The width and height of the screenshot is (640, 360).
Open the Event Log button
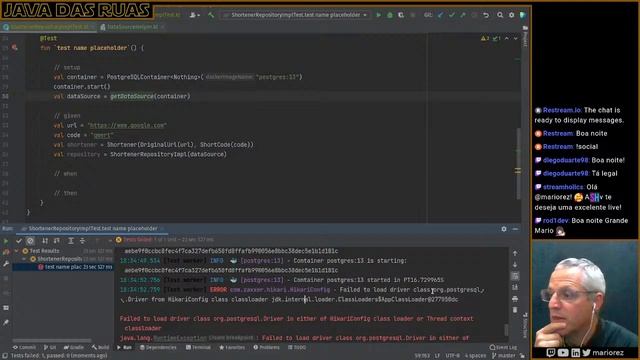[503, 348]
